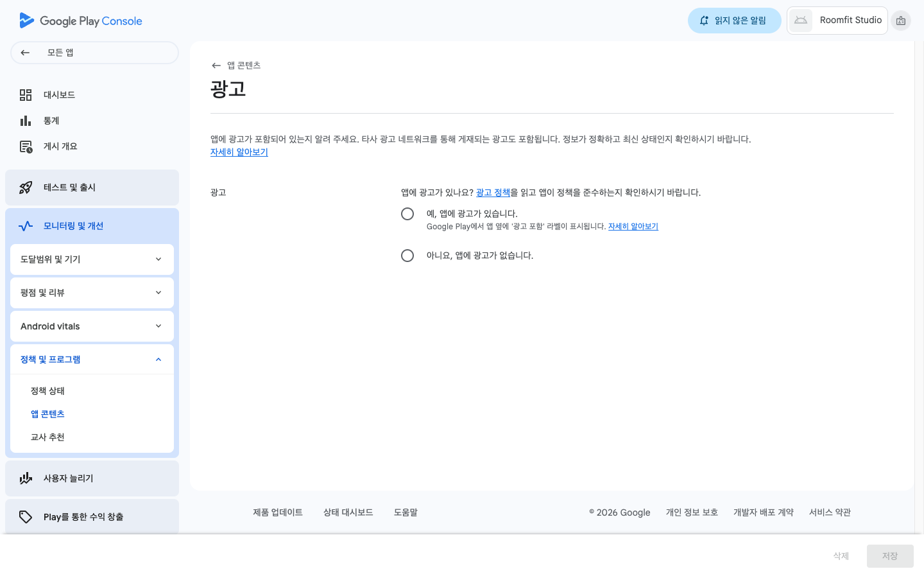The image size is (924, 578).
Task: Select '예, 앱에 광고가 있습니다' radio button
Action: [x=407, y=214]
